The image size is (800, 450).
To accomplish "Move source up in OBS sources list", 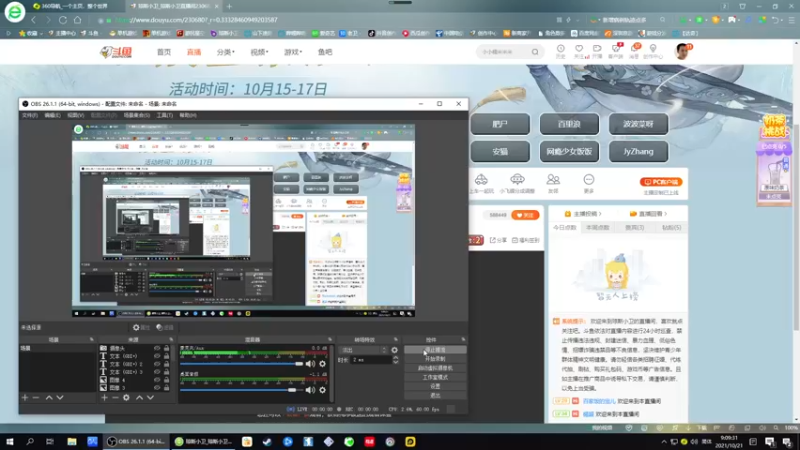I will pos(139,397).
